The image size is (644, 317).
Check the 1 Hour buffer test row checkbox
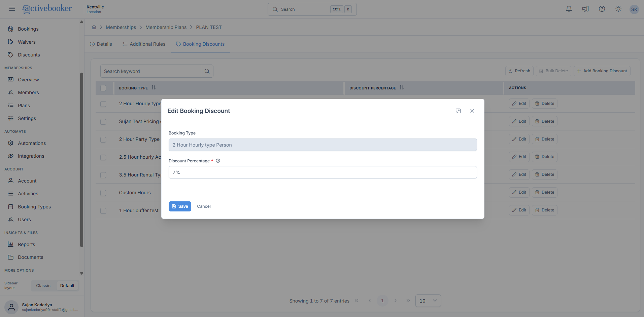pos(103,211)
